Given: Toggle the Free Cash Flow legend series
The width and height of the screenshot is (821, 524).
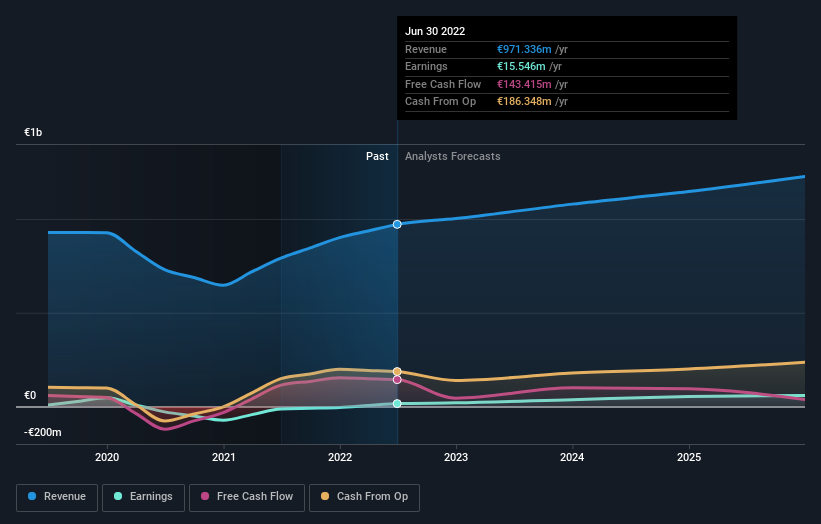Looking at the screenshot, I should tap(247, 497).
